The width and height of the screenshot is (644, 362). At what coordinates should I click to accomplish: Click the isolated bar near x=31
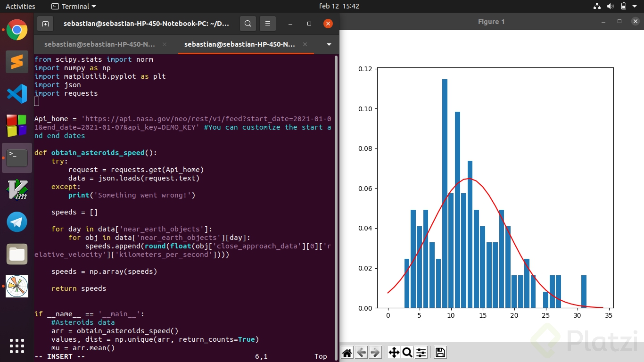click(x=584, y=292)
